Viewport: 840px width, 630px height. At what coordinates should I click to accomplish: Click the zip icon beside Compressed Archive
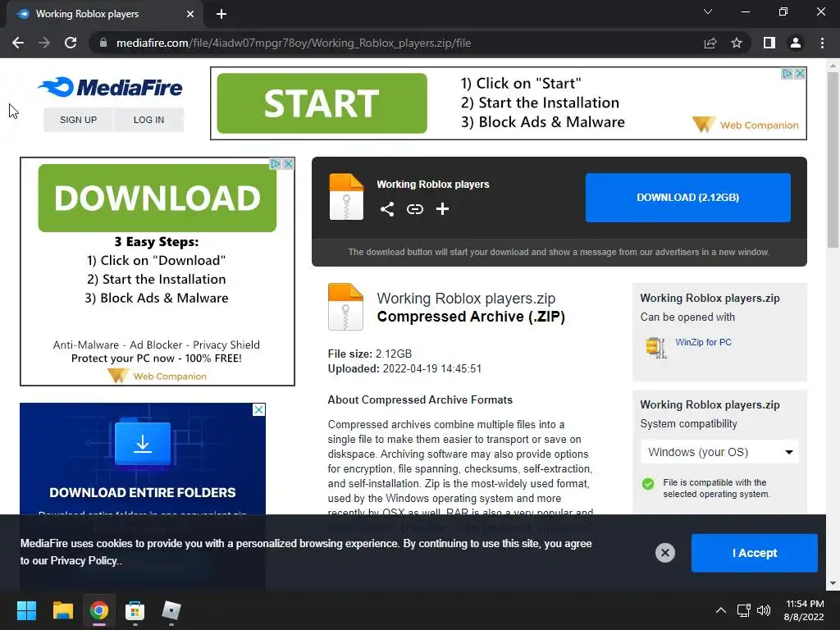click(345, 307)
